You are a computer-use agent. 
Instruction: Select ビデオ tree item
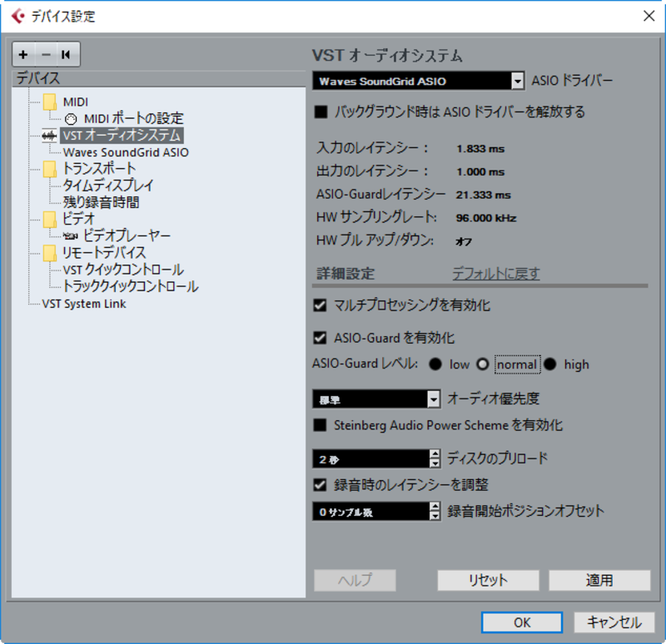coord(78,219)
